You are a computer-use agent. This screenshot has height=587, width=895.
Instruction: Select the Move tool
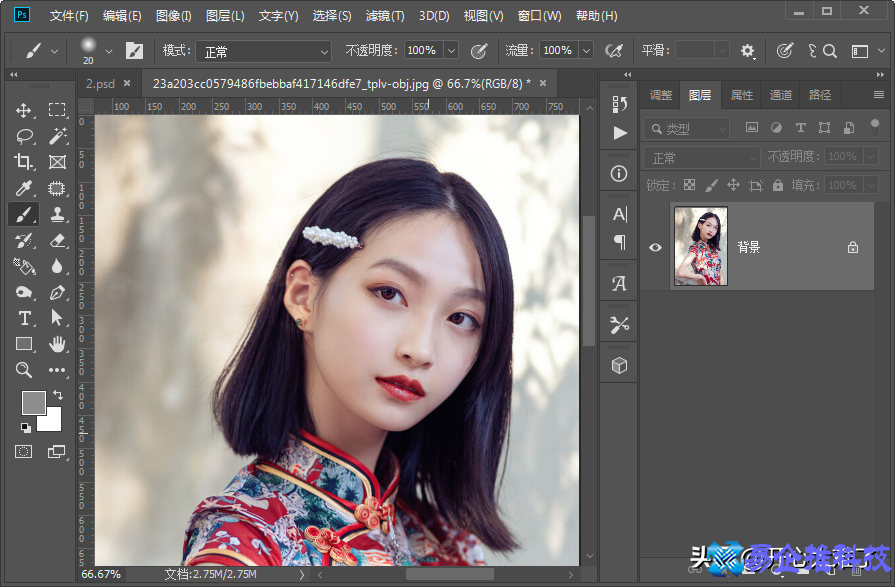24,110
